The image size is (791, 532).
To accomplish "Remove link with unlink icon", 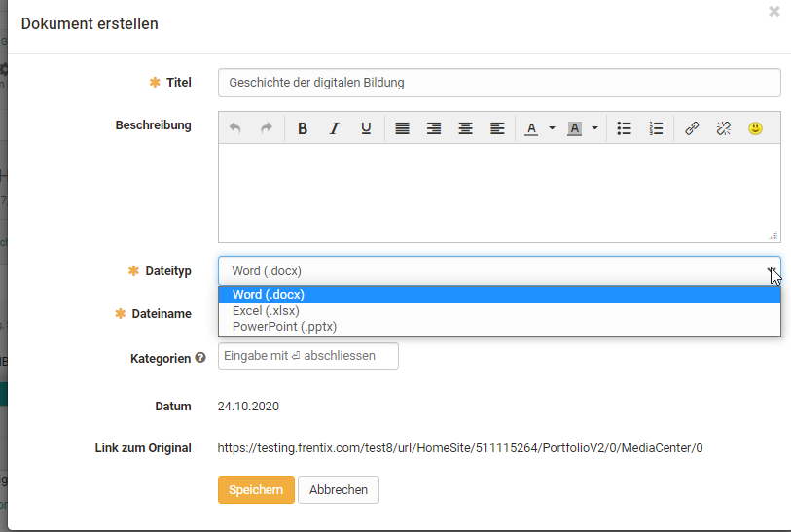I will tap(723, 128).
